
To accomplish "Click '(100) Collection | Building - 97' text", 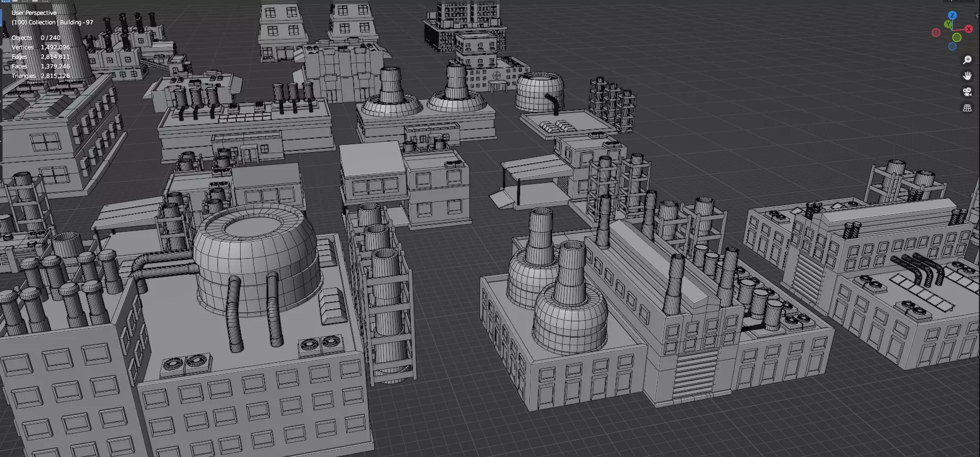I will coord(52,22).
